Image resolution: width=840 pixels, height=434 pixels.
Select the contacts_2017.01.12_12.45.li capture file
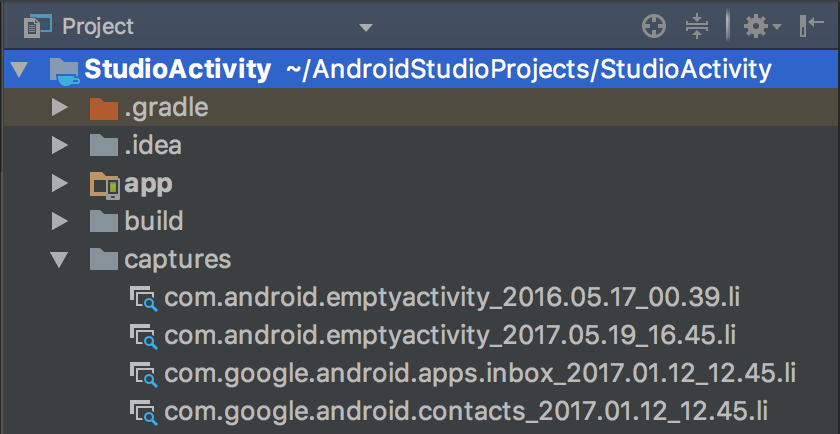(466, 410)
